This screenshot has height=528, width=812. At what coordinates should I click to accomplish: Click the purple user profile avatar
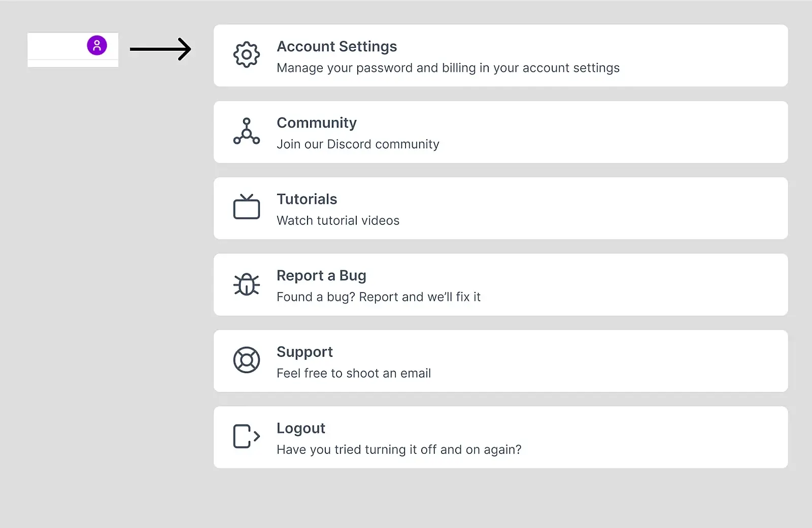coord(97,45)
